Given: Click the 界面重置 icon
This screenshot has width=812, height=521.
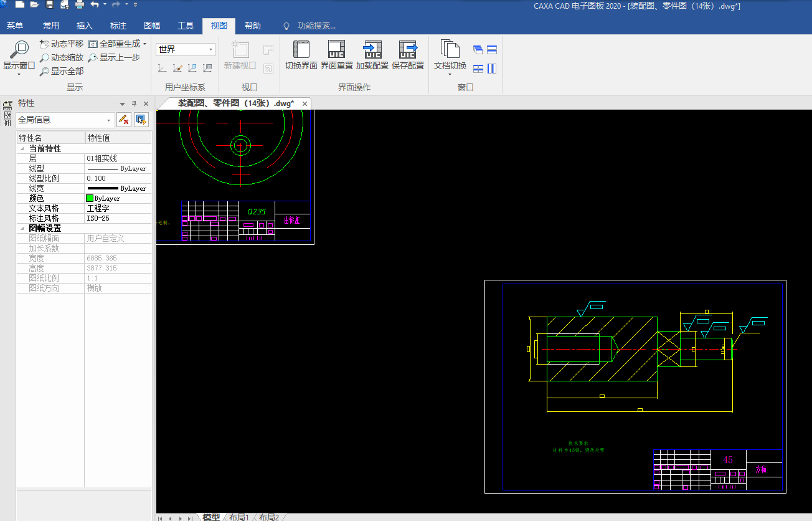Looking at the screenshot, I should coord(336,50).
